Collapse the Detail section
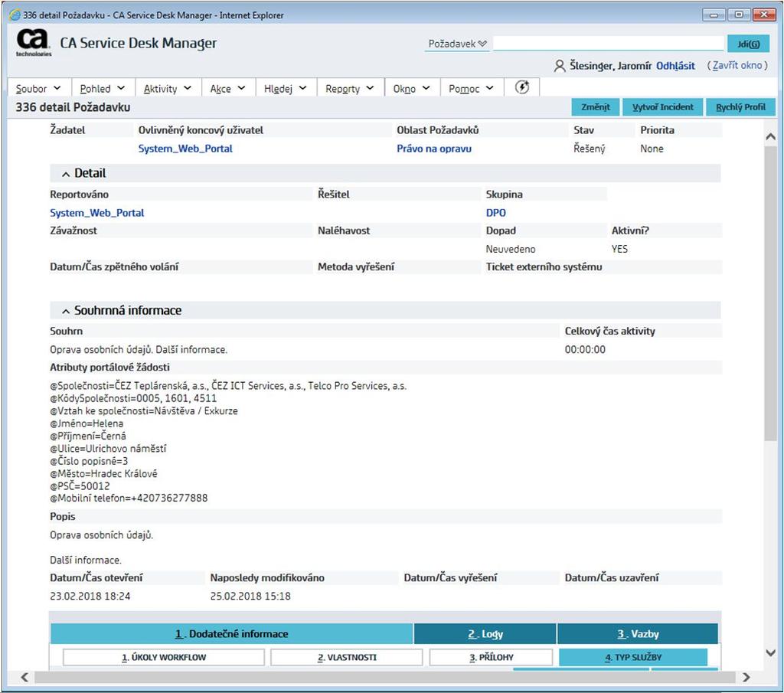The width and height of the screenshot is (784, 693). tap(66, 174)
